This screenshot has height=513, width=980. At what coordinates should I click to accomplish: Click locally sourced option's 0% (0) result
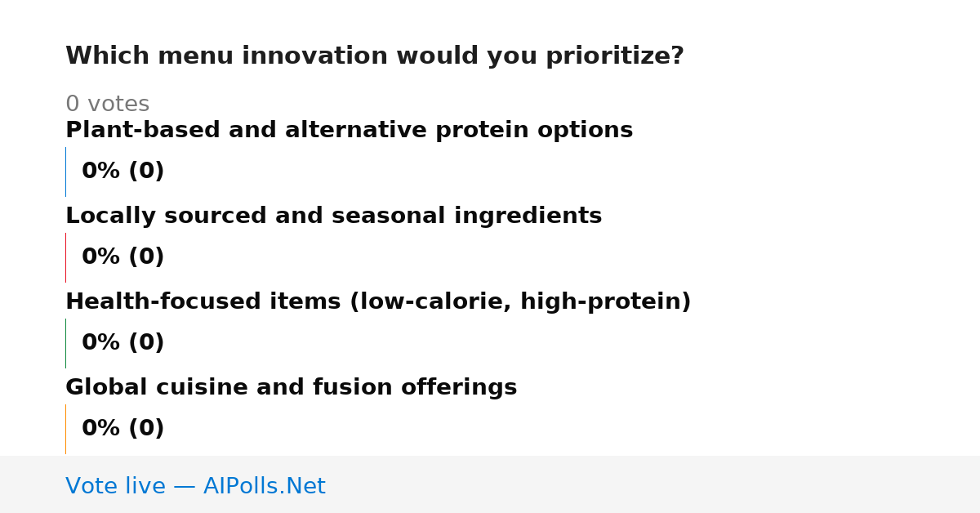[x=123, y=257]
